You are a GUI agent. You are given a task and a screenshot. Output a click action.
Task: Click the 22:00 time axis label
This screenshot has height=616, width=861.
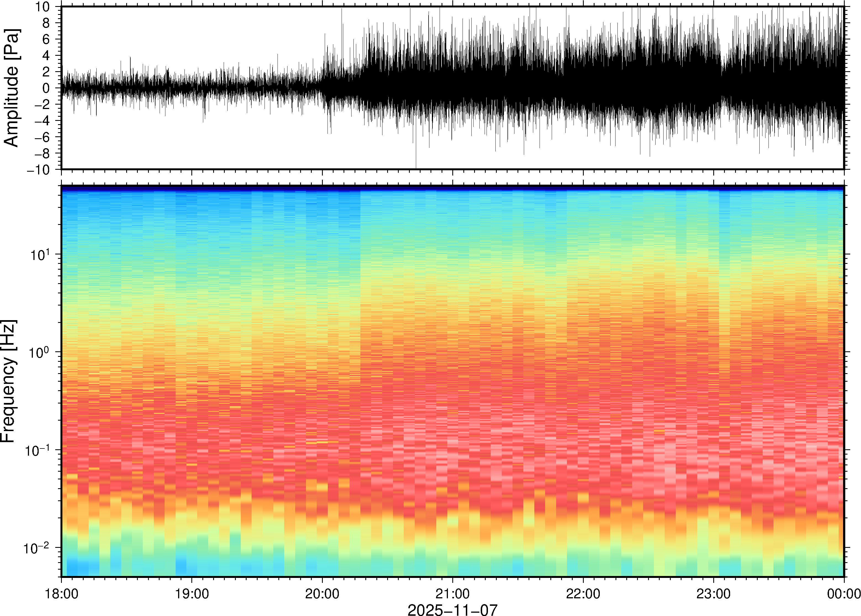click(583, 594)
